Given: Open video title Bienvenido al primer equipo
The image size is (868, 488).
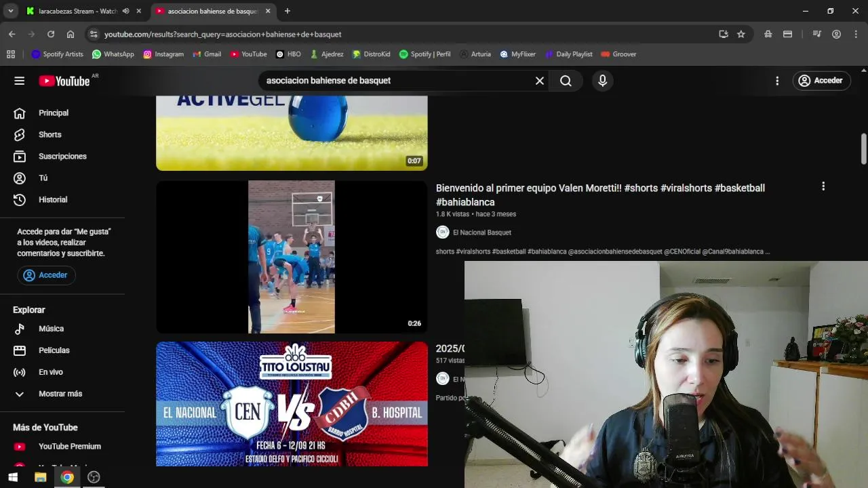Looking at the screenshot, I should 600,195.
